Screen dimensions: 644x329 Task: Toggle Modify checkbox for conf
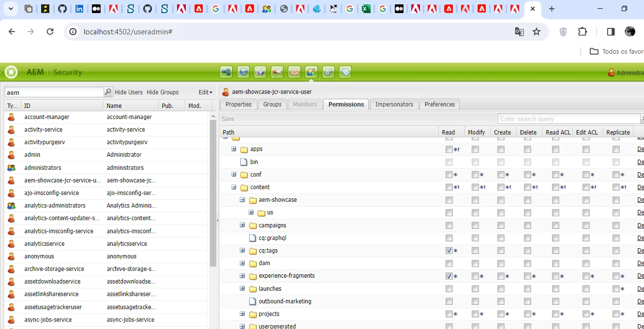click(x=475, y=175)
